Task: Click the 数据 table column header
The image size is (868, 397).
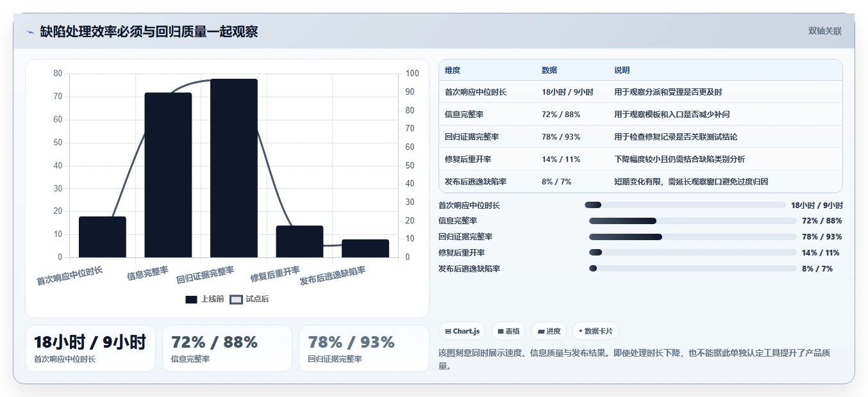Action: (549, 70)
